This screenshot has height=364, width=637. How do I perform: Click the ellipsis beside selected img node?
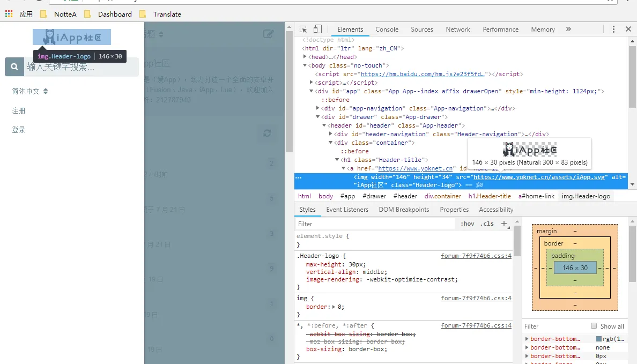click(x=299, y=177)
